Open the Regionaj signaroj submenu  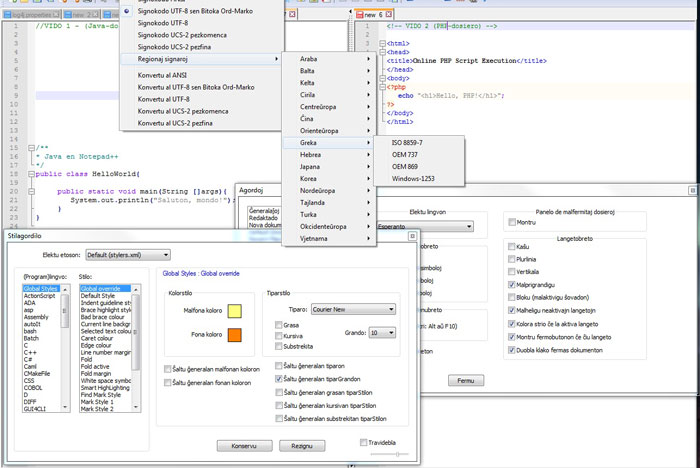tap(202, 59)
